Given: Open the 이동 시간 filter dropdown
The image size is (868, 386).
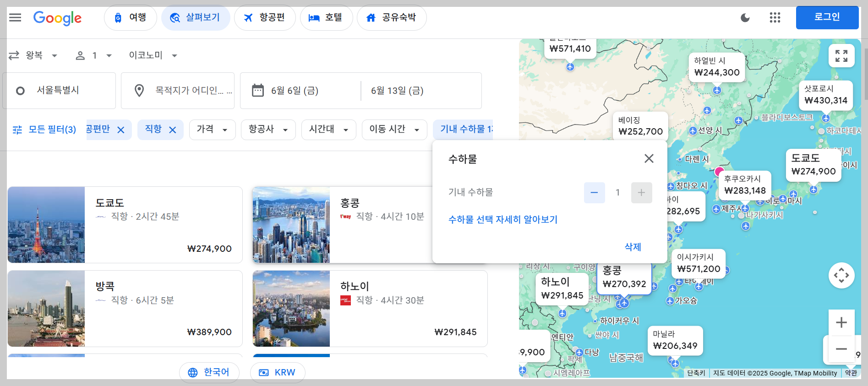Looking at the screenshot, I should 394,130.
